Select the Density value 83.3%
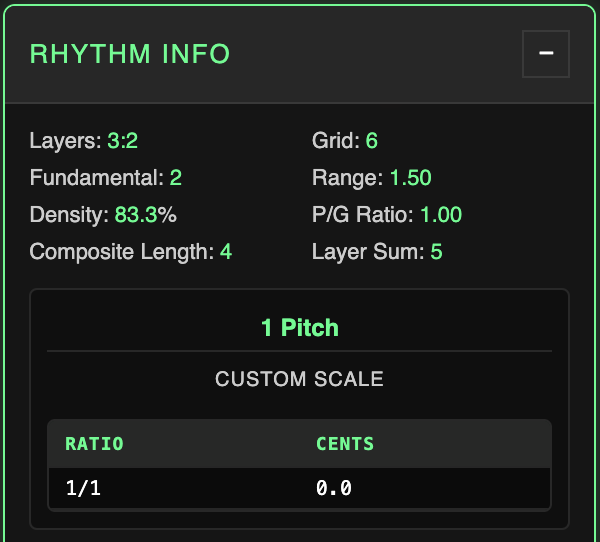Screen dimensions: 600x542 (x=146, y=214)
